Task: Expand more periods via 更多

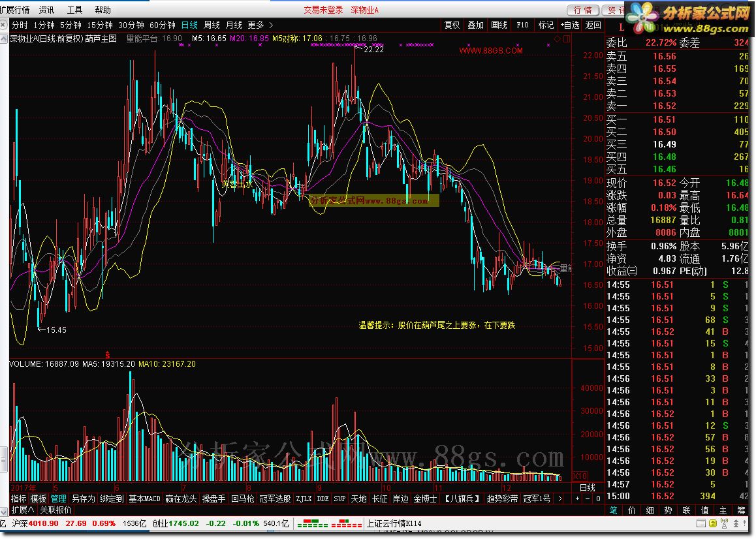Action: (x=255, y=25)
